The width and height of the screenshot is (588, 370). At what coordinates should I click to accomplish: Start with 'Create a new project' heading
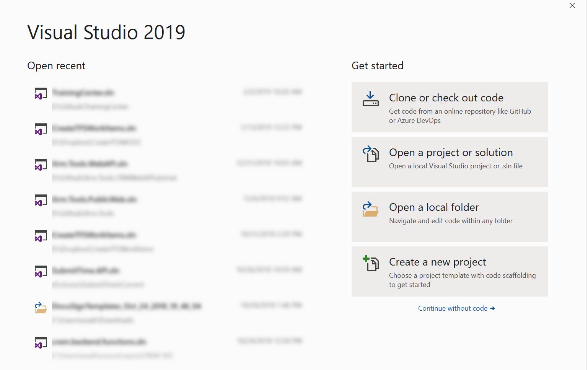coord(437,262)
